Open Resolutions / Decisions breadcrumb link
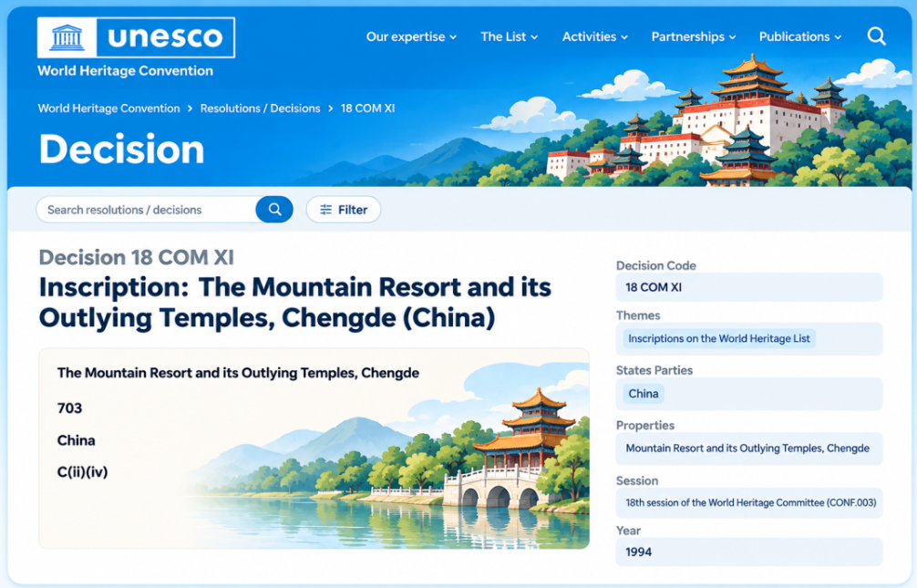917x588 pixels. (261, 108)
